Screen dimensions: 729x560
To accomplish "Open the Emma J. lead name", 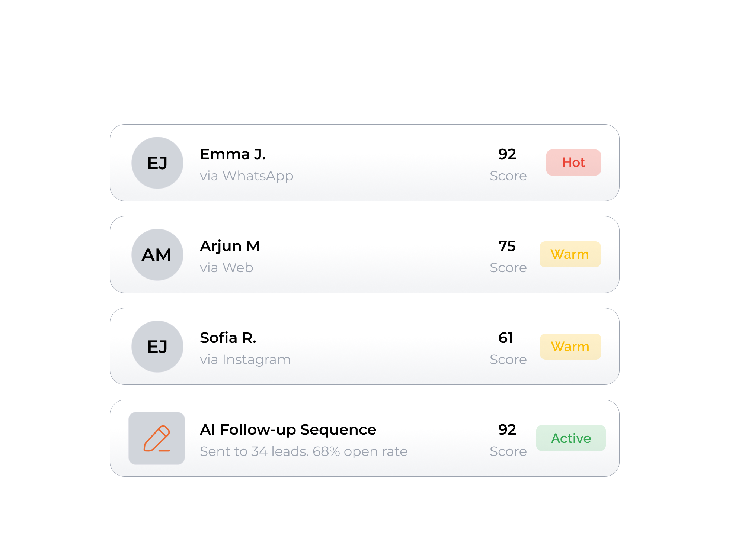I will (233, 154).
